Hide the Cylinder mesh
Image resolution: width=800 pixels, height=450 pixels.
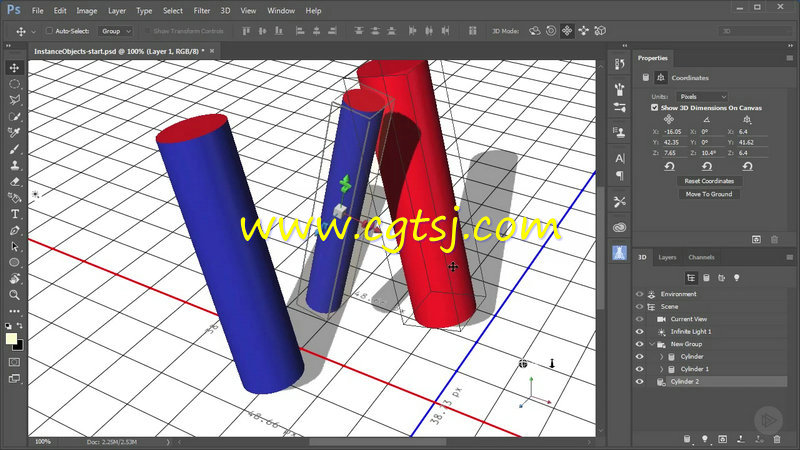pos(639,357)
